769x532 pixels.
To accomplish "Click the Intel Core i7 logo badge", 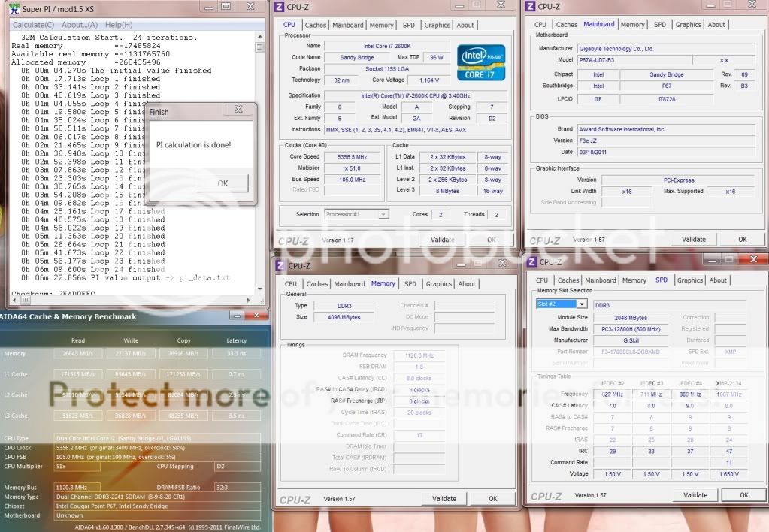I will [x=481, y=63].
